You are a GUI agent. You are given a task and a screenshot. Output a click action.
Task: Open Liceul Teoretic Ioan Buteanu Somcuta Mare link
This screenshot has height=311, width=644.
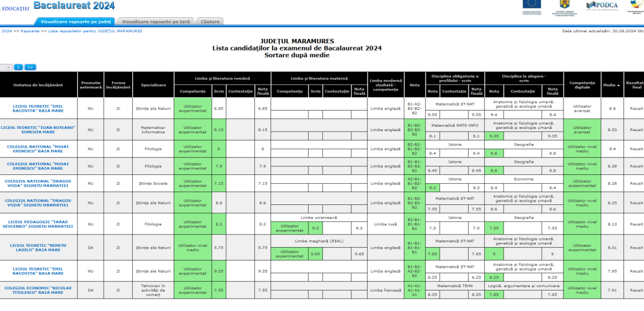coord(38,130)
